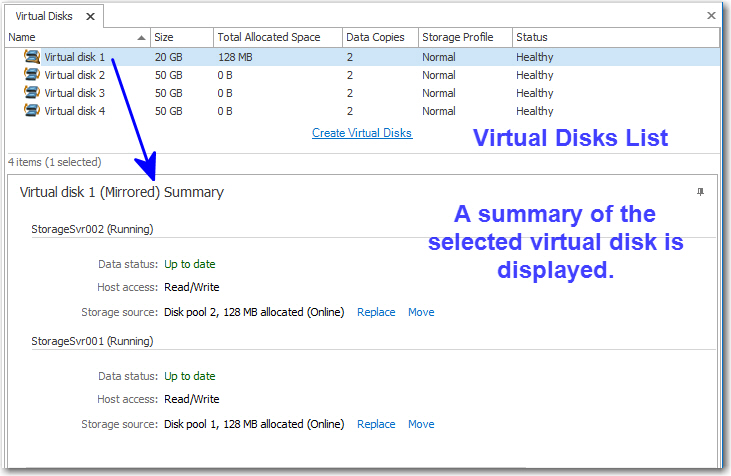Click 'Read/Write' host access under StorageSvr001
Screen dimensions: 731x476
(192, 399)
